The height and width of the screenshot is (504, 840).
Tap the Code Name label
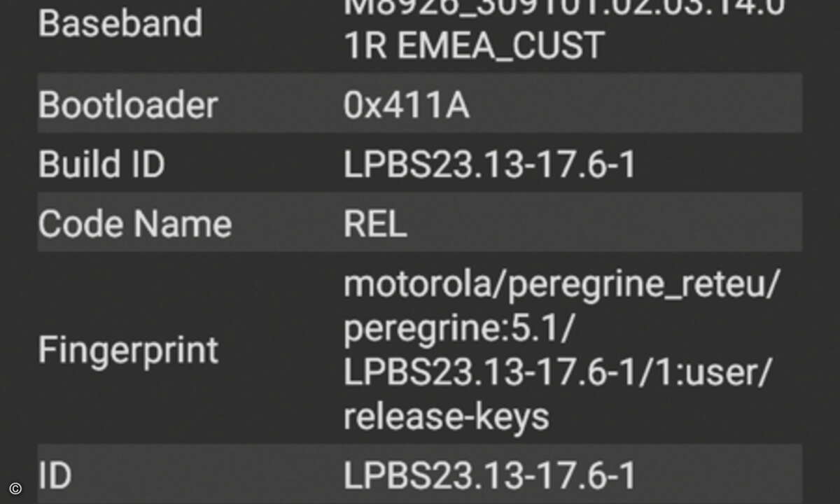[x=134, y=224]
